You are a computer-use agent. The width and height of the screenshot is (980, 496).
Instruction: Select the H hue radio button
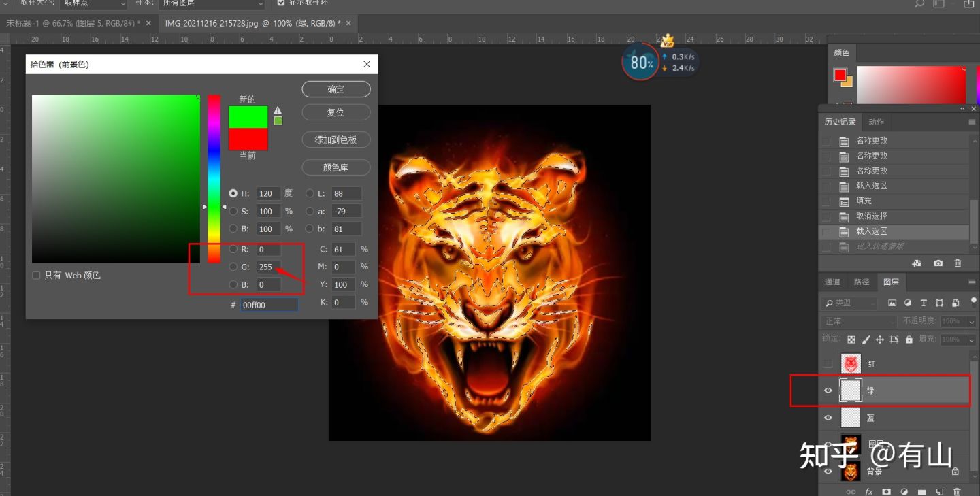click(x=233, y=193)
